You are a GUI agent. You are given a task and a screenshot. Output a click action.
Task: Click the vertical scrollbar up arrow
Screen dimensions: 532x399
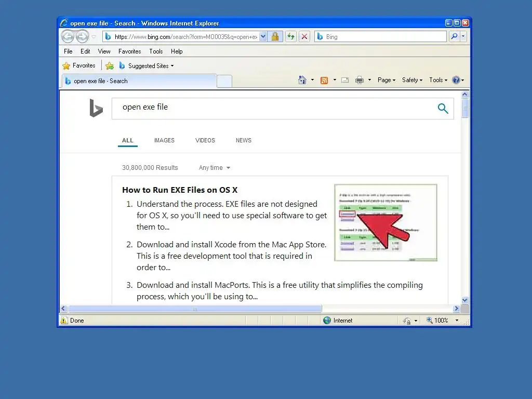pos(465,95)
